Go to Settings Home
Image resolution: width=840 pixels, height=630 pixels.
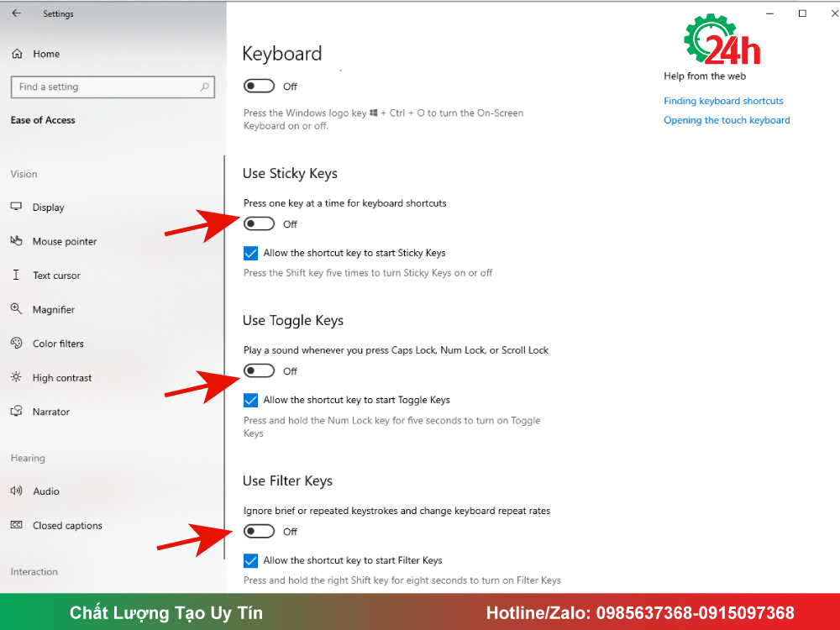(46, 54)
